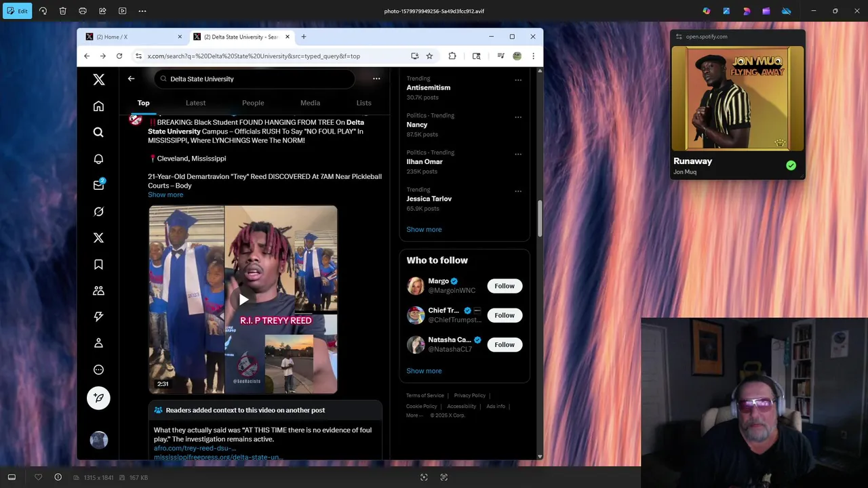Print the photo from the Photos toolbar

tap(83, 11)
